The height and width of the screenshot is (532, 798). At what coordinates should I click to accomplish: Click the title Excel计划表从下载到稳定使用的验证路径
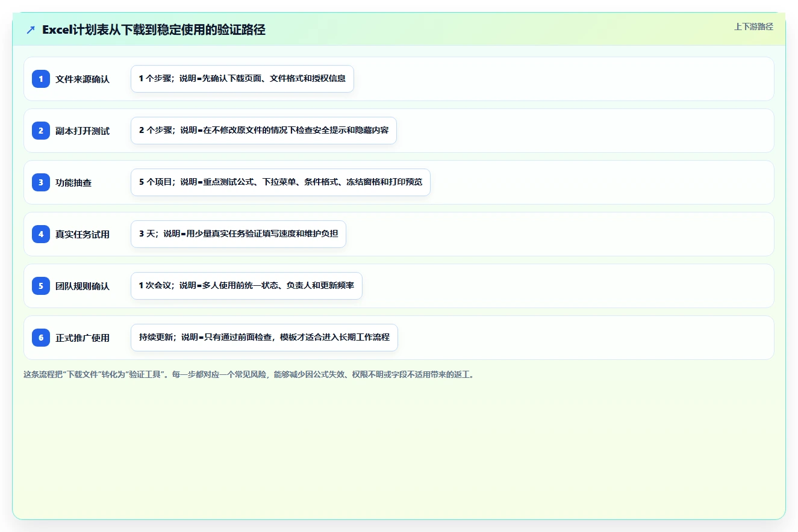[x=154, y=29]
